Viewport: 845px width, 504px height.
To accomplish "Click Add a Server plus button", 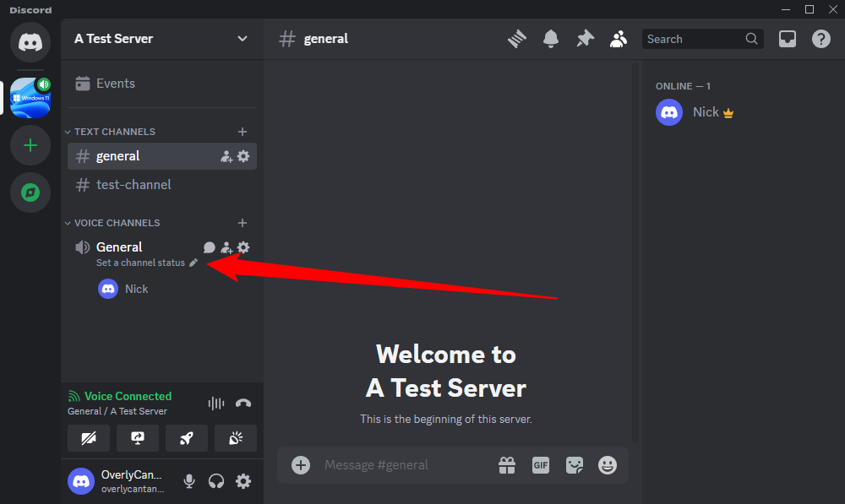I will [30, 145].
